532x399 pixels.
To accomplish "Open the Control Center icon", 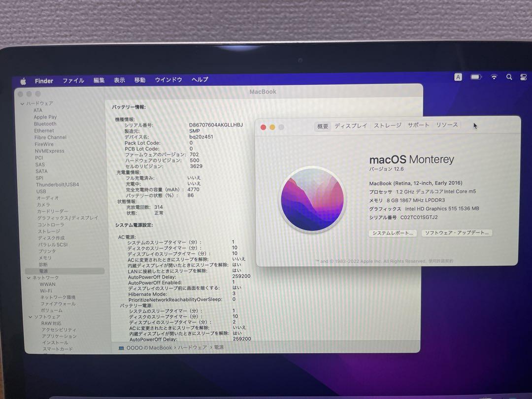I will click(524, 77).
